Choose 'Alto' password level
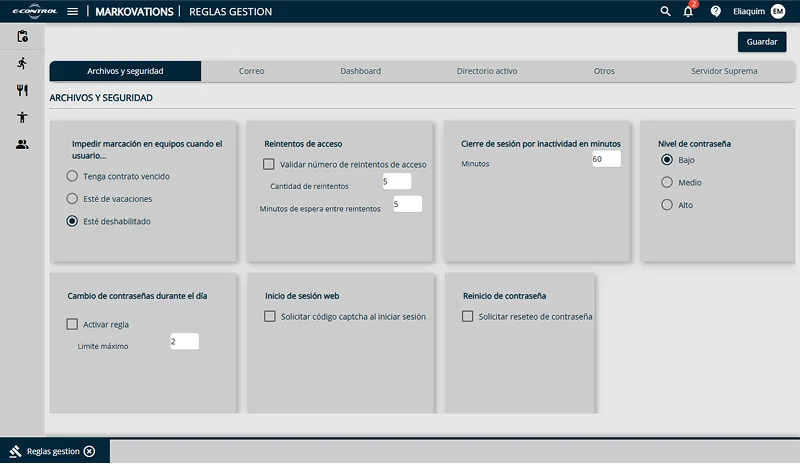 point(667,205)
